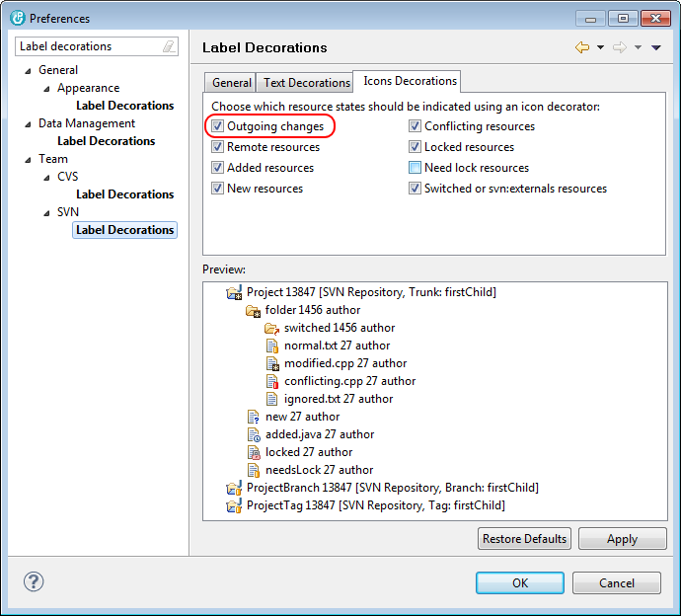Click the locked file icon
The height and width of the screenshot is (616, 681).
(x=254, y=452)
